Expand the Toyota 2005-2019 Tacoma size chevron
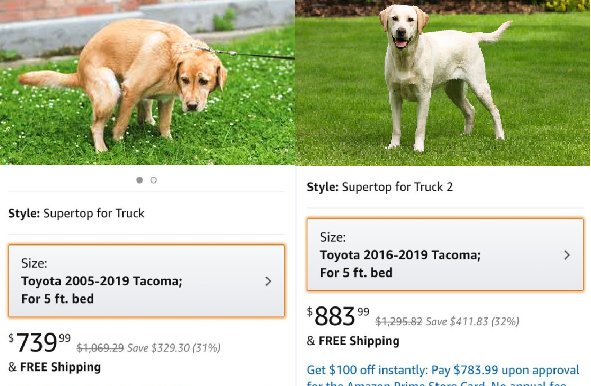Screen dimensions: 591x386 click(268, 281)
